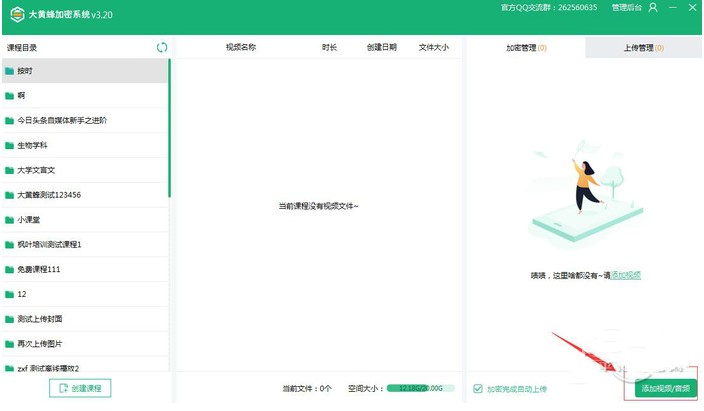Open the course folder named 12
This screenshot has height=411, width=704.
[85, 294]
